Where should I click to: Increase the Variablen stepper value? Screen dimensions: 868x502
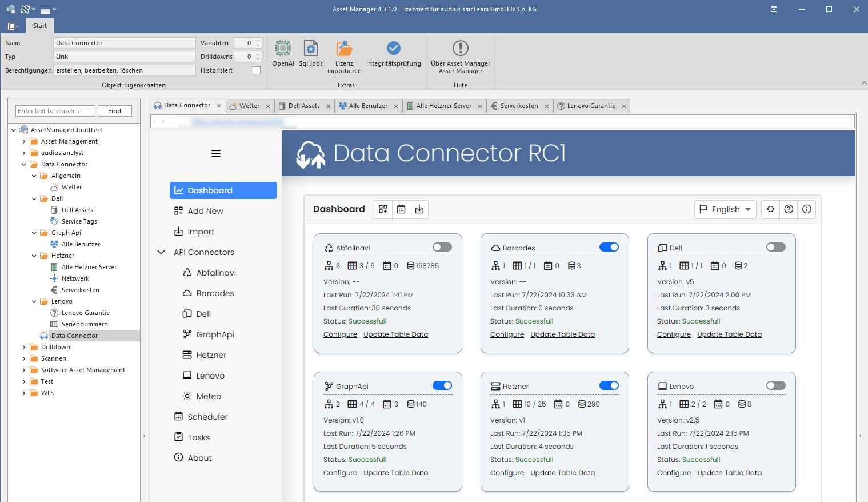(x=258, y=41)
